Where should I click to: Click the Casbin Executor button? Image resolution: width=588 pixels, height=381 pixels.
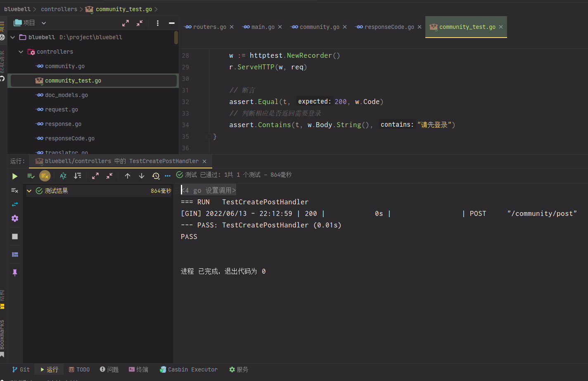(189, 369)
